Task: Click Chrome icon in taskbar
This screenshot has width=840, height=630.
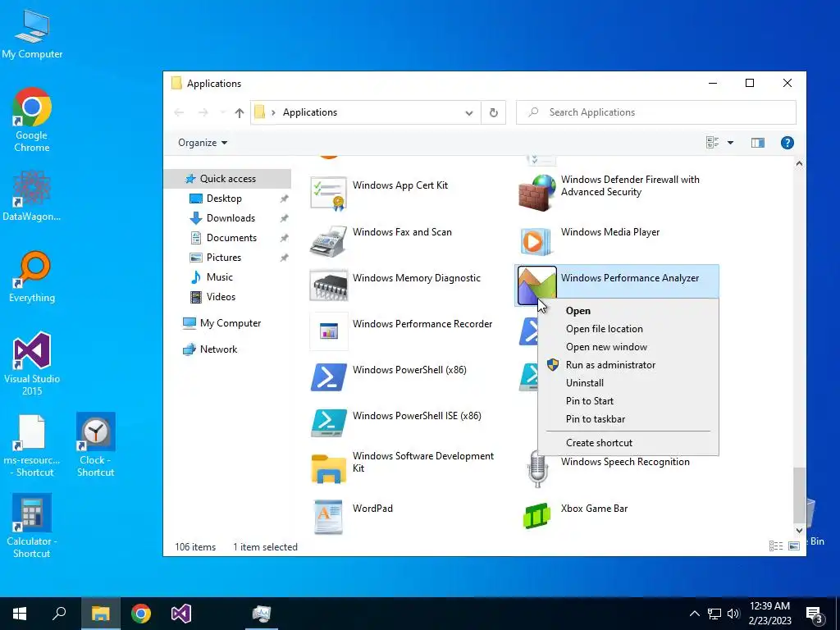Action: click(x=141, y=614)
